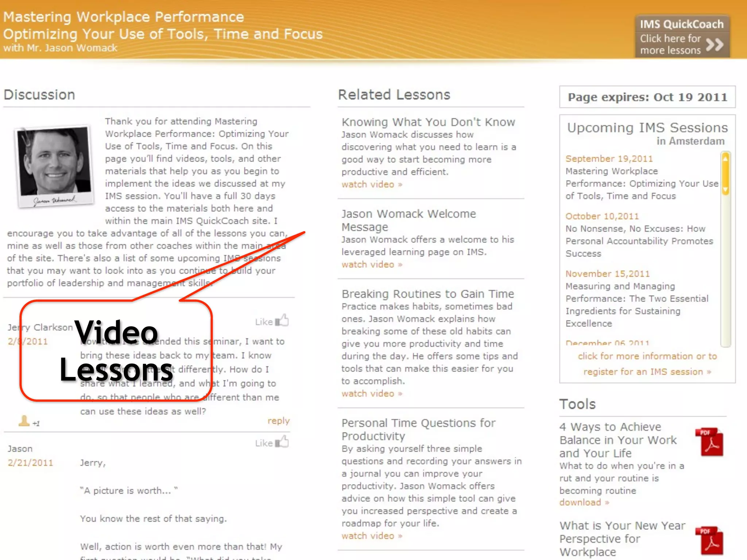Watch video for Knowing What You Don't Know
Screen dimensions: 747x560
372,184
